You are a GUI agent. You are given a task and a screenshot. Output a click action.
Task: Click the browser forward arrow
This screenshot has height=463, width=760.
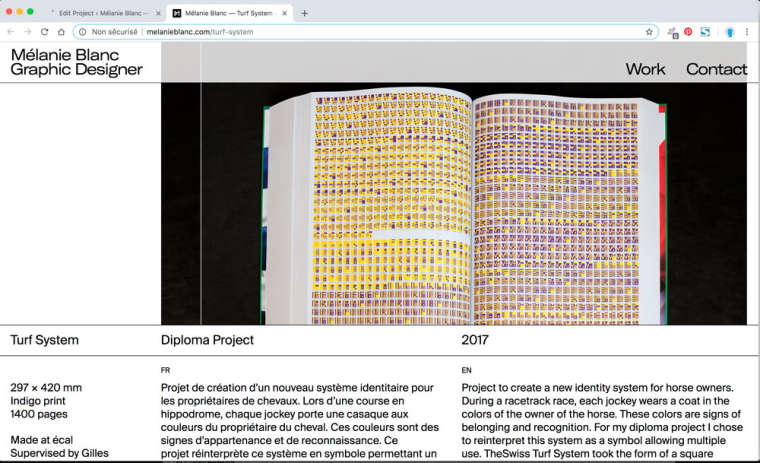pyautogui.click(x=27, y=32)
